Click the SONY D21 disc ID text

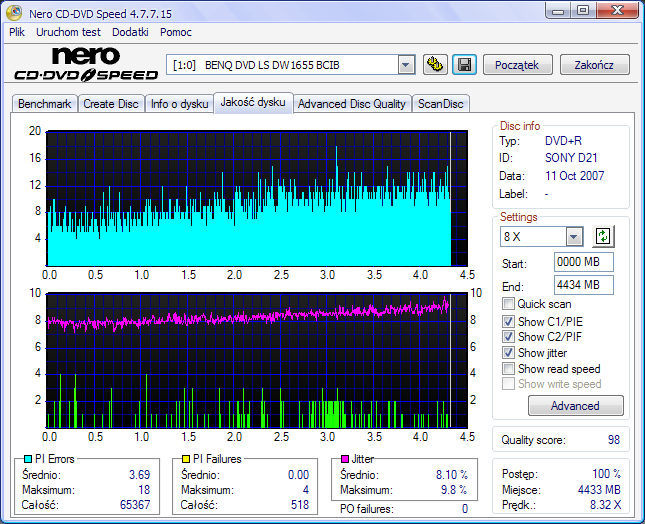pyautogui.click(x=571, y=158)
